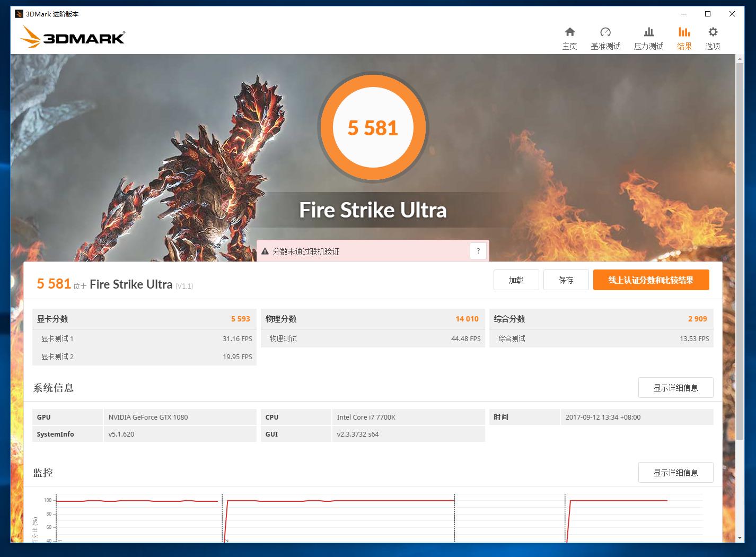Click the GUI version v2.3.3732 s64

pos(358,434)
